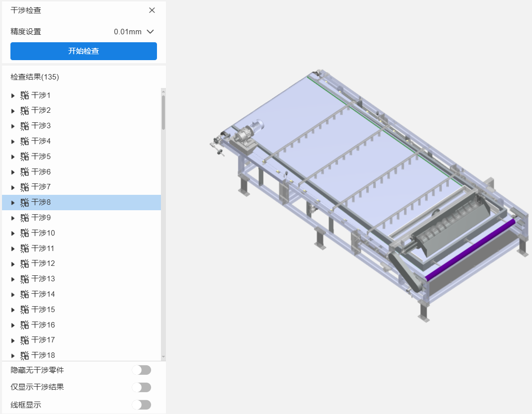Screen dimensions: 532x414
Task: Expand the 干涉2 tree node
Action: point(13,111)
